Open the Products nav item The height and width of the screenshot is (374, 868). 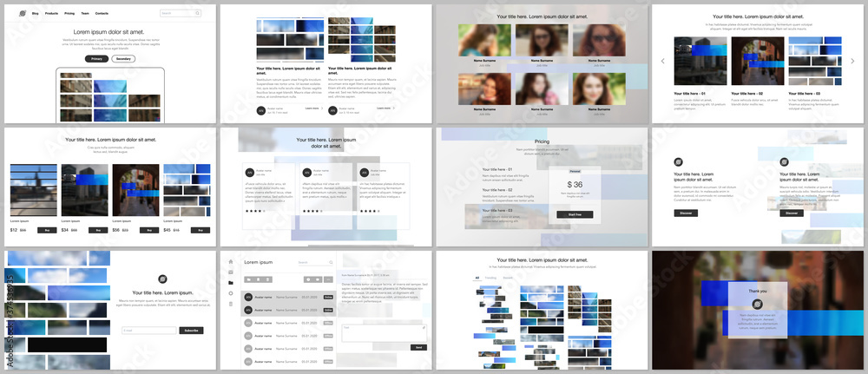(x=51, y=13)
